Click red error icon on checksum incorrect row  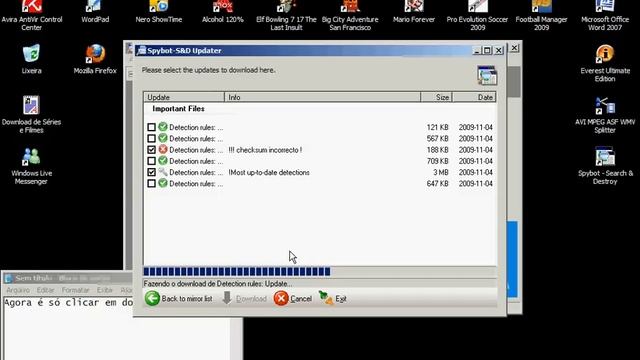[x=163, y=149]
